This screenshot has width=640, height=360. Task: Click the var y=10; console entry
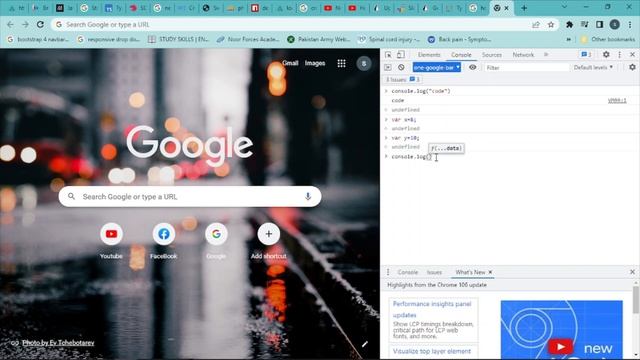pos(405,138)
